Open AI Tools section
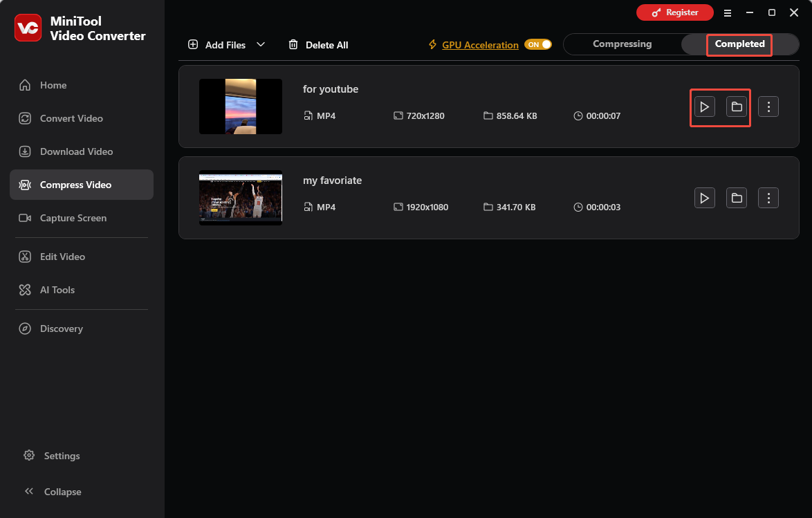 pyautogui.click(x=82, y=290)
